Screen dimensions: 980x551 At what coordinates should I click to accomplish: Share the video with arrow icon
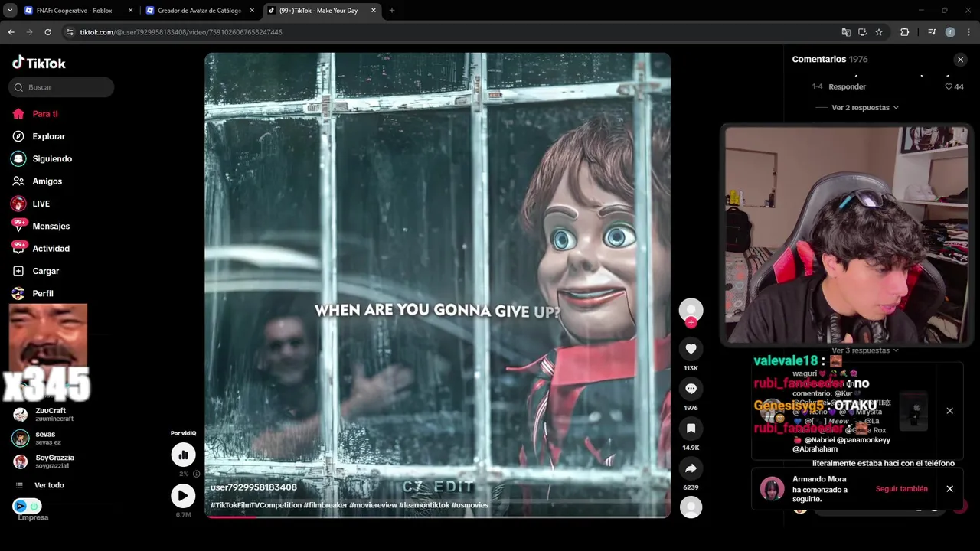691,468
